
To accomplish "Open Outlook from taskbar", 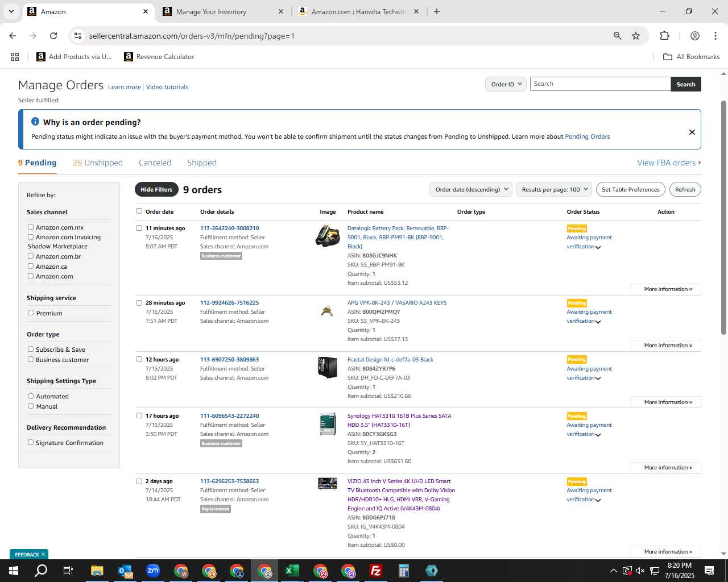I will (125, 571).
